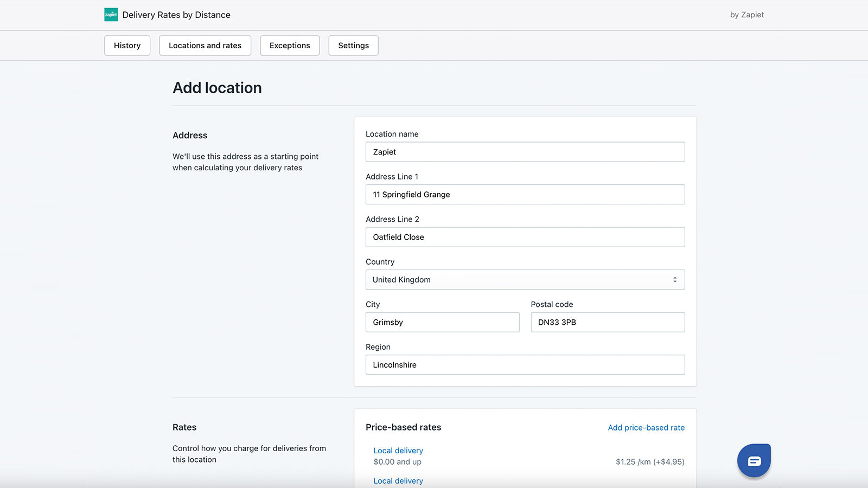Viewport: 868px width, 488px height.
Task: Click the Zapiet app logo icon
Action: pyautogui.click(x=111, y=15)
